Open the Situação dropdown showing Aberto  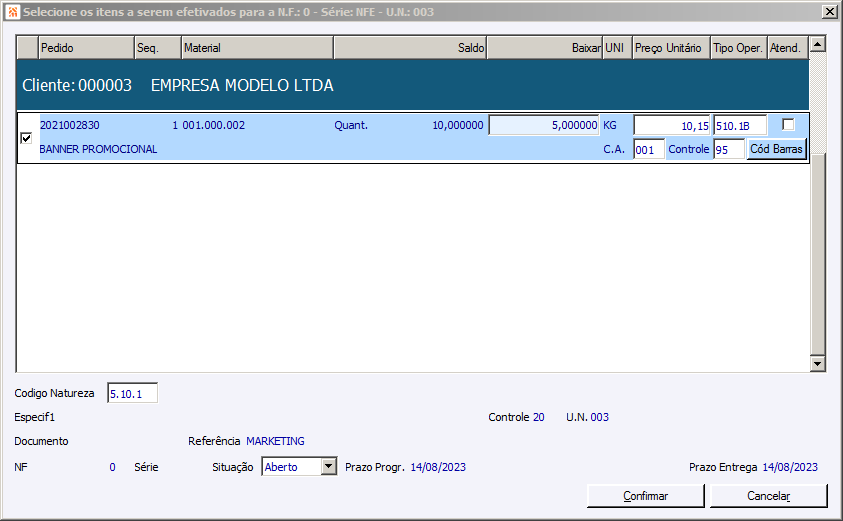[329, 467]
